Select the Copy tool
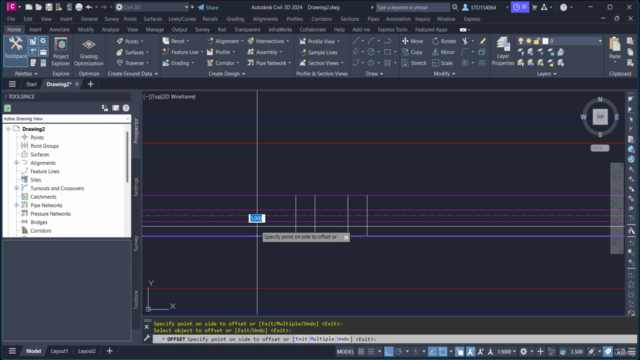 412,52
